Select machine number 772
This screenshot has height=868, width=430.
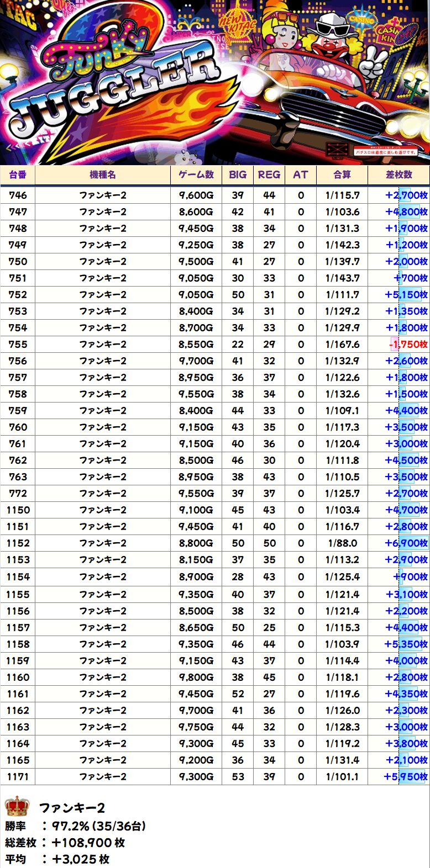tap(18, 493)
